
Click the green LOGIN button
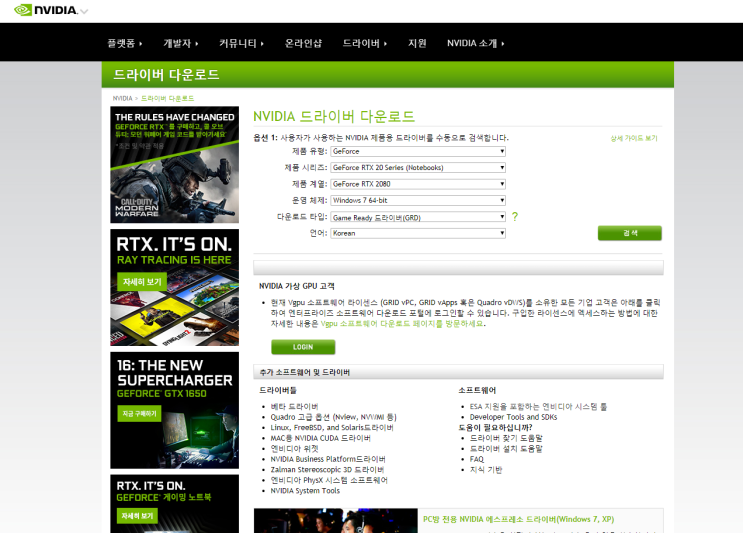coord(303,347)
